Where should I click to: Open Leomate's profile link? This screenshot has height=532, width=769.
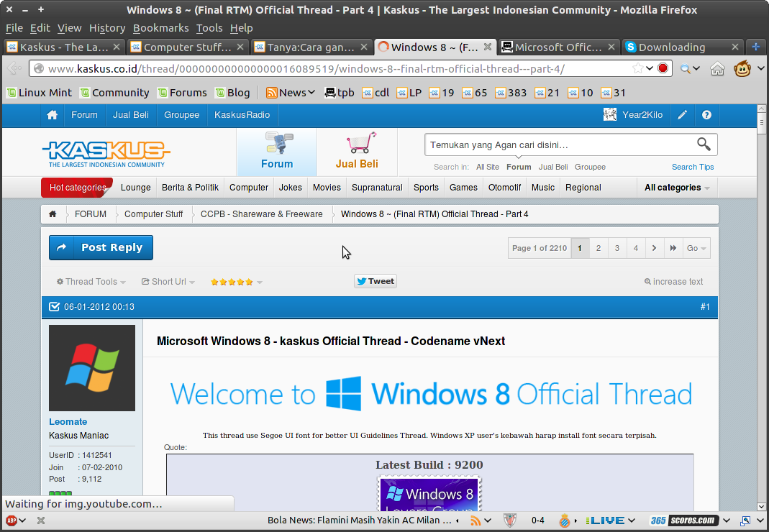click(x=68, y=422)
